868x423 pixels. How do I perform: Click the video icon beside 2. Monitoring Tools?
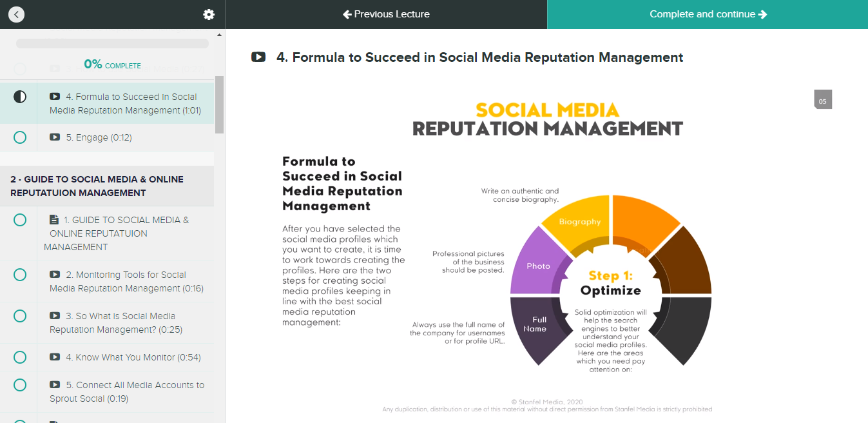click(55, 275)
